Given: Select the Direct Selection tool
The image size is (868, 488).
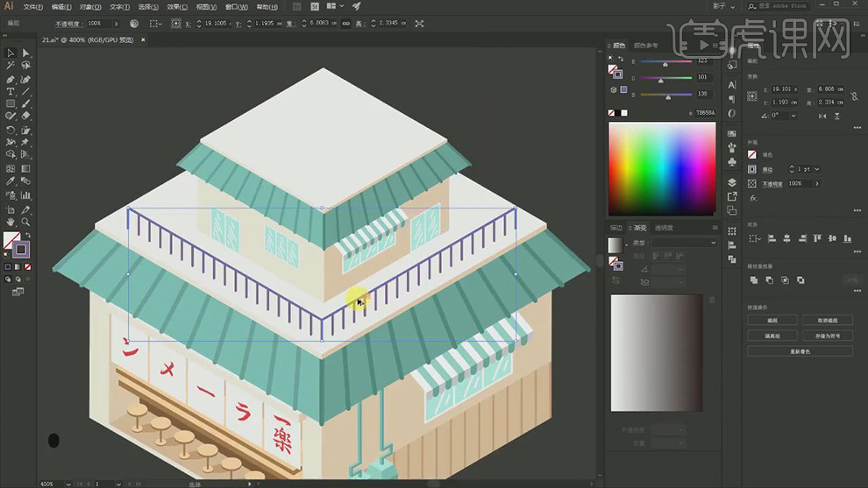Looking at the screenshot, I should (25, 53).
